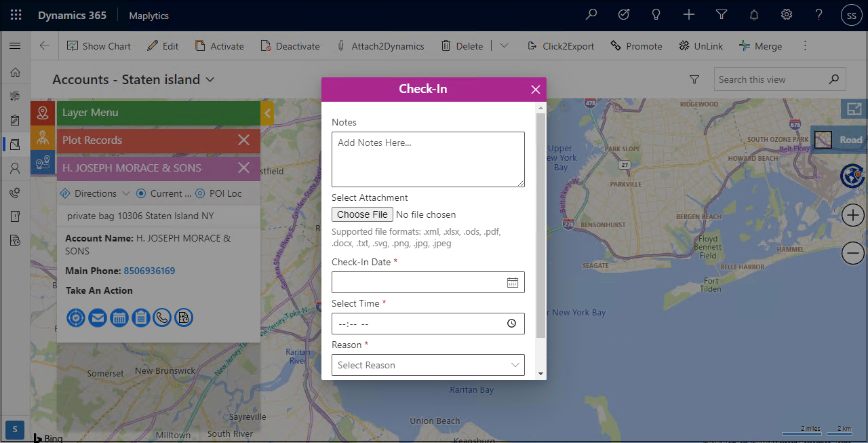This screenshot has width=868, height=443.
Task: Click the Promote command
Action: tap(636, 46)
